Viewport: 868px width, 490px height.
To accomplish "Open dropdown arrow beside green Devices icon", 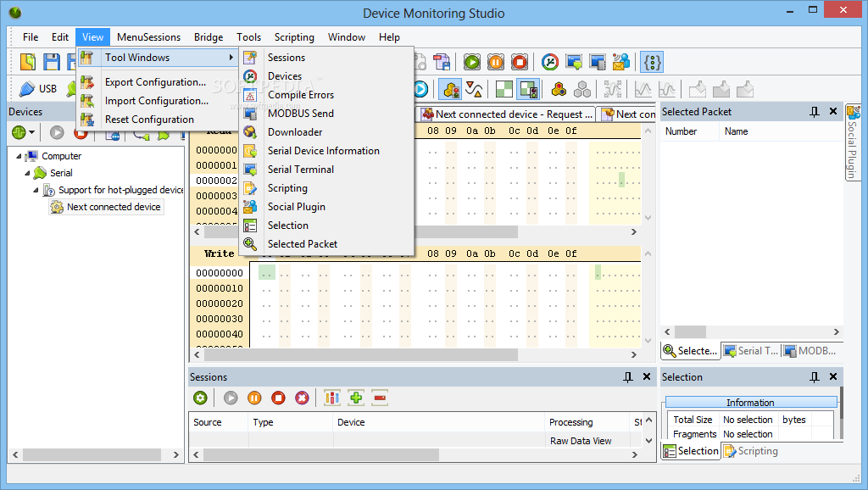I will click(31, 132).
